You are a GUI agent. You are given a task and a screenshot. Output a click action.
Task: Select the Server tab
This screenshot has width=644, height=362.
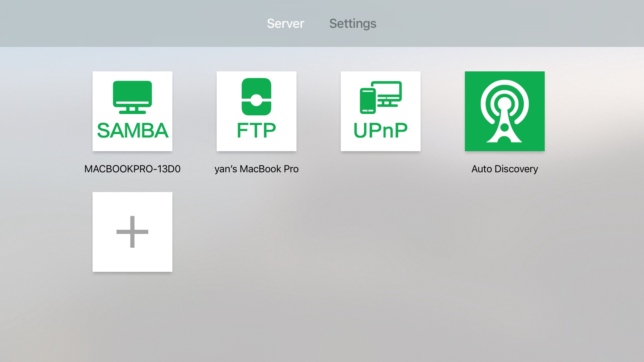pos(285,23)
